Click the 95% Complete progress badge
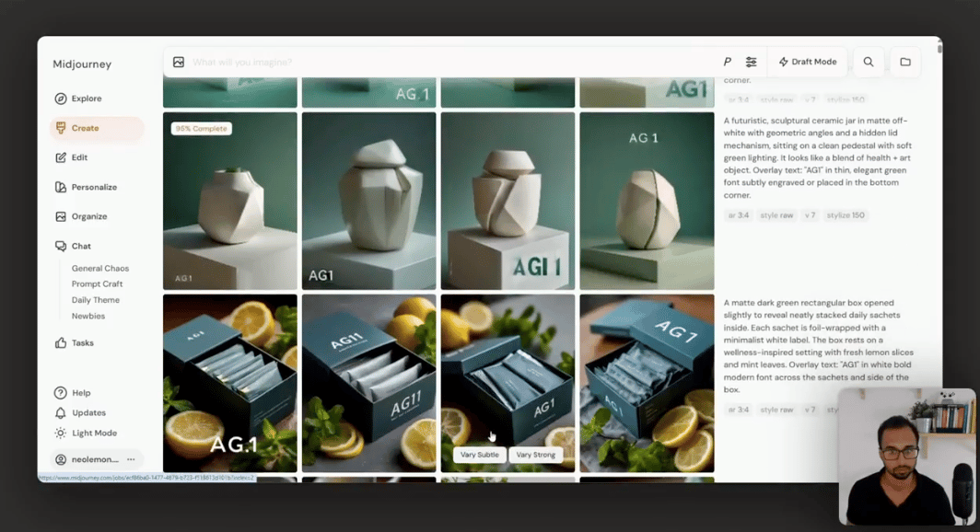 (201, 129)
